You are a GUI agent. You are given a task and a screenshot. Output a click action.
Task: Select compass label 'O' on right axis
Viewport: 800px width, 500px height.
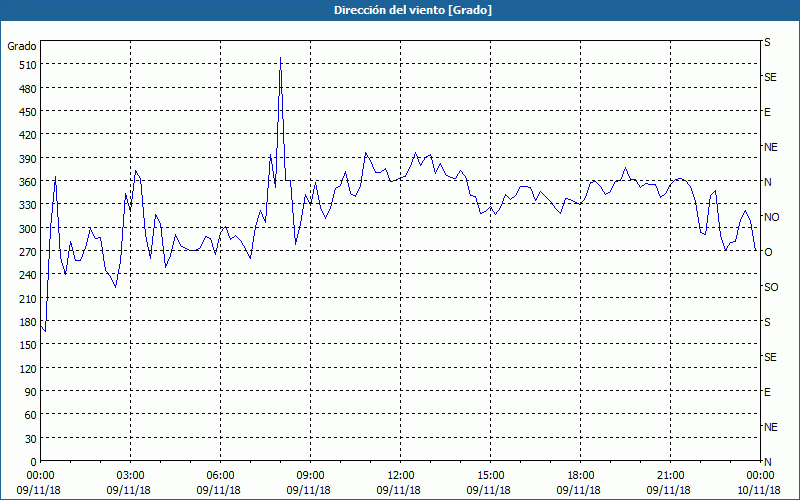pos(768,252)
